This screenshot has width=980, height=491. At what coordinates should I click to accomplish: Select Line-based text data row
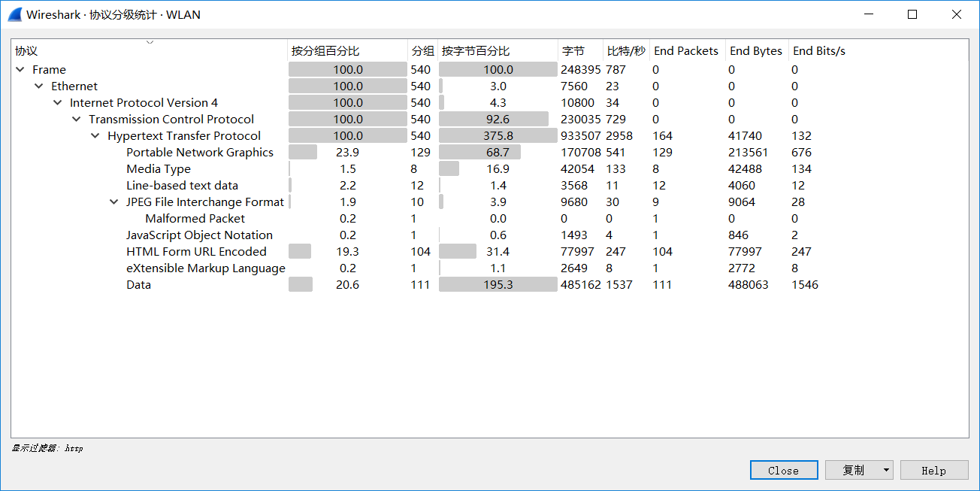[x=490, y=185]
